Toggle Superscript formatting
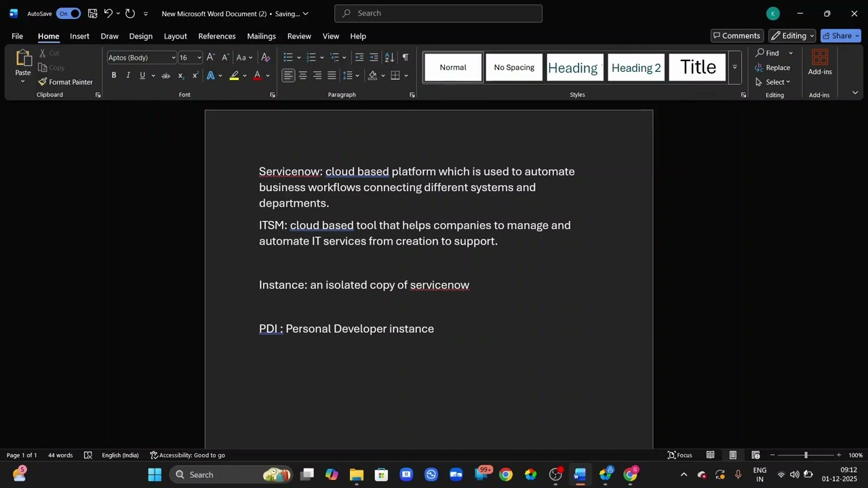 pos(195,75)
